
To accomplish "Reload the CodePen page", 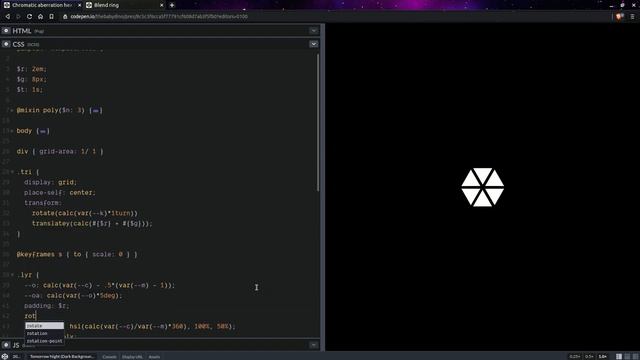I will (29, 17).
